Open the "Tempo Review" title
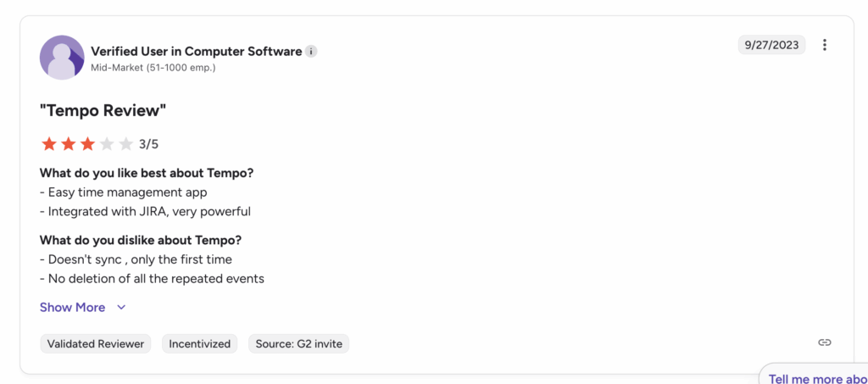The image size is (868, 384). click(103, 111)
